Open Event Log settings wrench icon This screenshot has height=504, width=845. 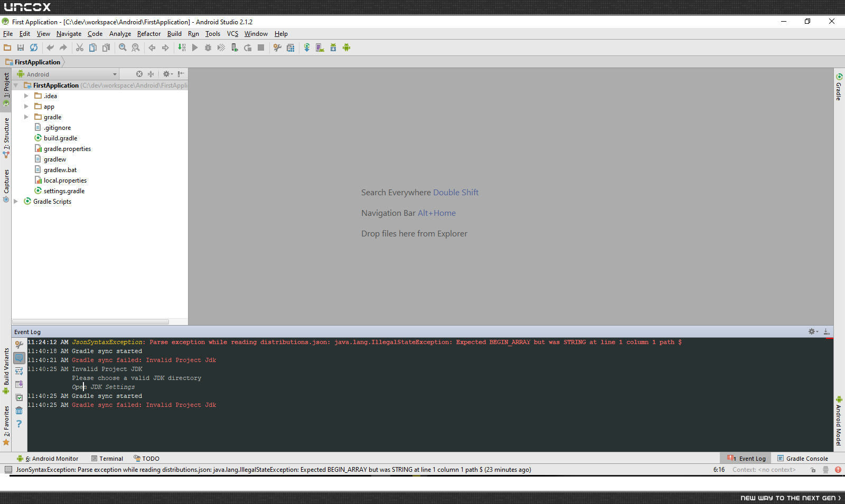(x=19, y=345)
